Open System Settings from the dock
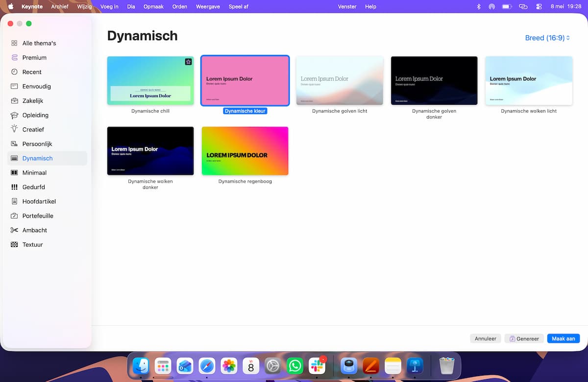The height and width of the screenshot is (382, 588). point(273,365)
